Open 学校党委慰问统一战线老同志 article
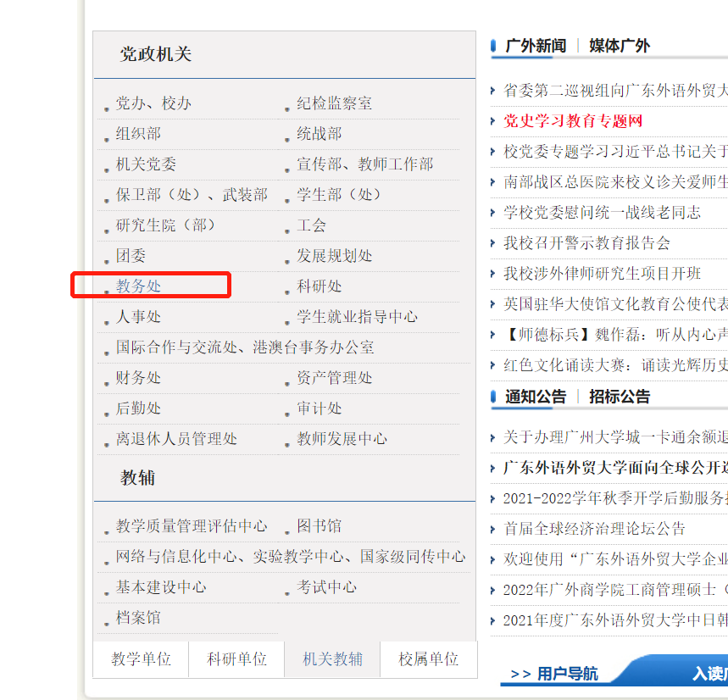728x700 pixels. (x=603, y=213)
